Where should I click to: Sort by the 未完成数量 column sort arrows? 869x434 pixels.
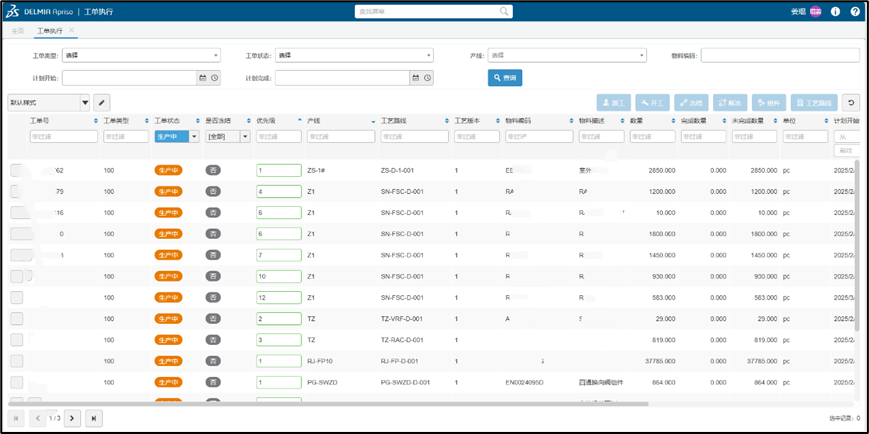pos(775,121)
